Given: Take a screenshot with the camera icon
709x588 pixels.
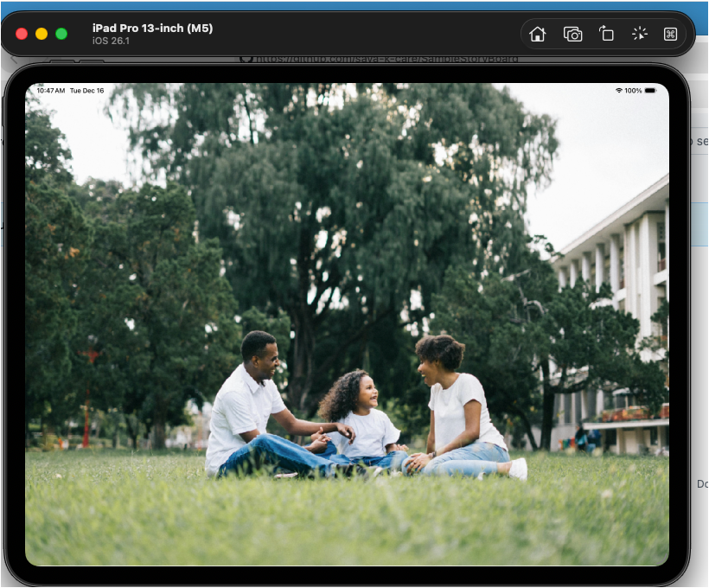Looking at the screenshot, I should coord(572,34).
